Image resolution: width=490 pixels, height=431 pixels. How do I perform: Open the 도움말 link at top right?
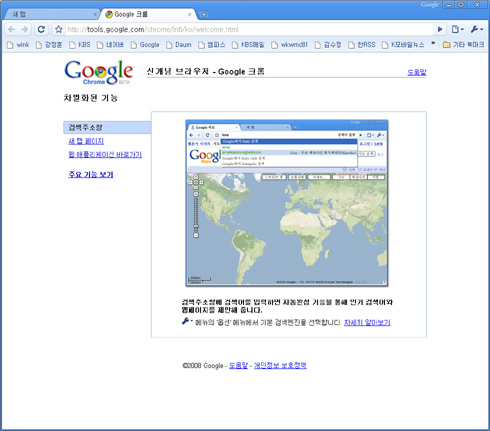(x=417, y=72)
